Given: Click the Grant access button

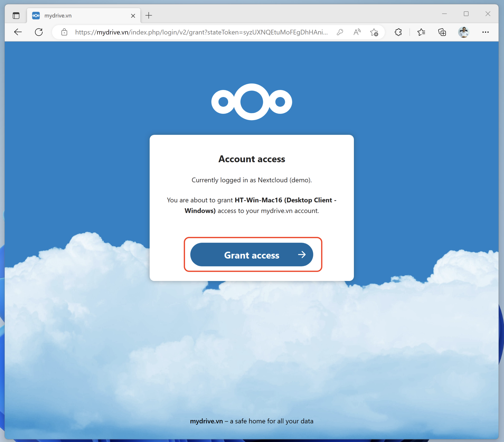Looking at the screenshot, I should pos(252,255).
